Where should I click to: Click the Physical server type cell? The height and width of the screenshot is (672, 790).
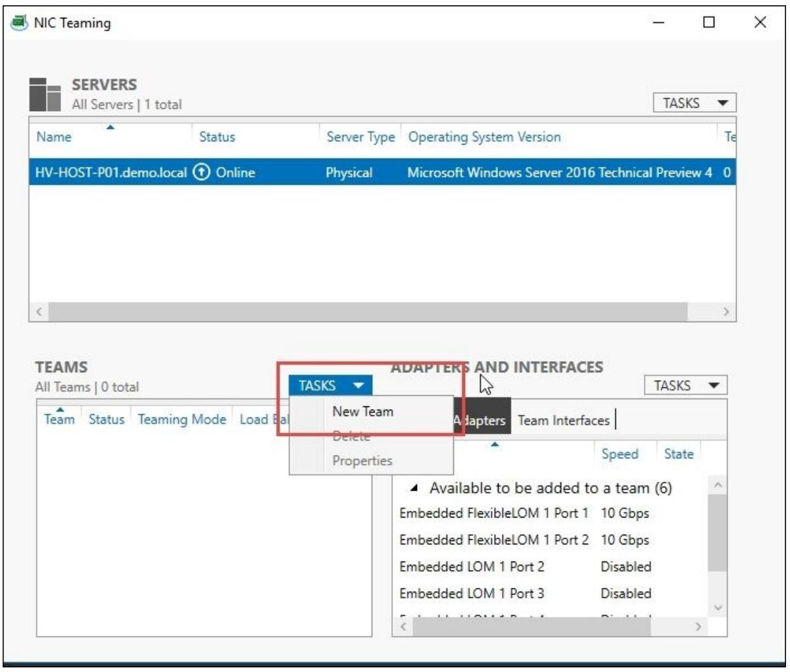pos(349,173)
